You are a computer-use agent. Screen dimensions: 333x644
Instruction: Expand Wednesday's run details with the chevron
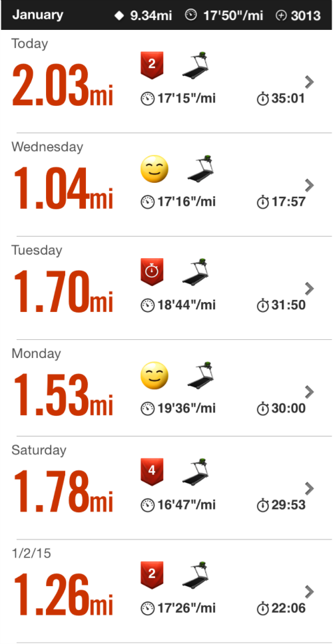(x=310, y=185)
